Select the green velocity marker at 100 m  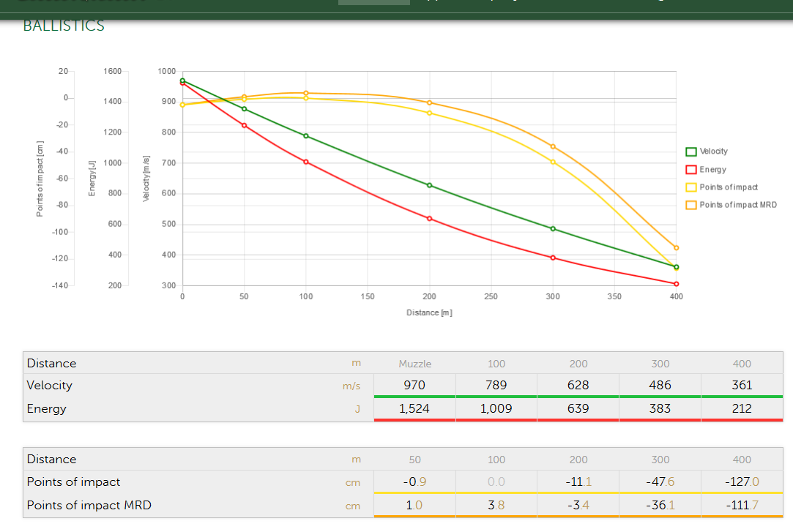click(306, 136)
